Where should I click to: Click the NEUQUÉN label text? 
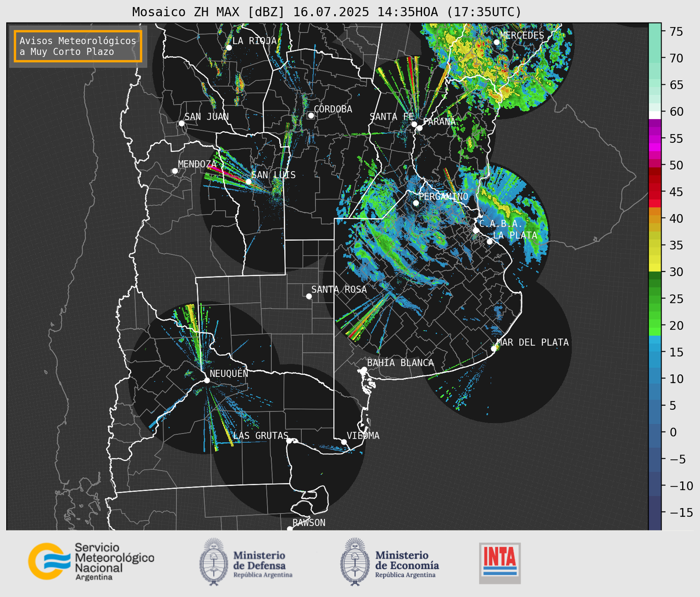[229, 373]
